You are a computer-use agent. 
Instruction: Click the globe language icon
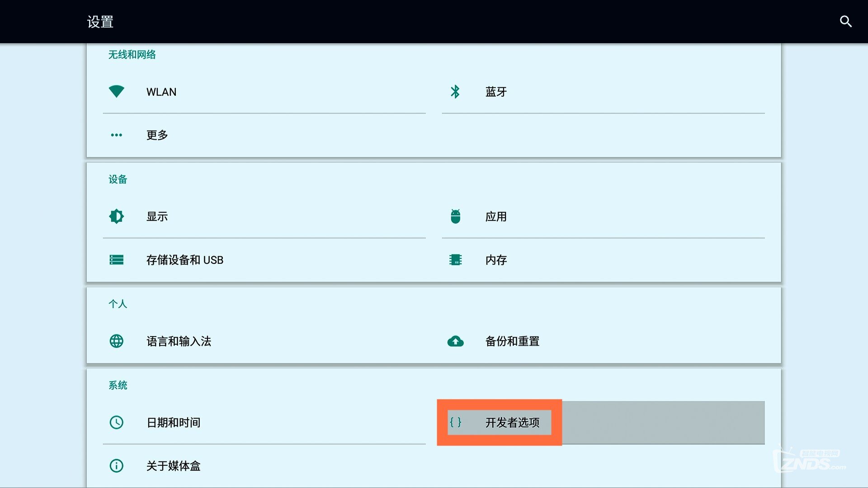point(116,341)
